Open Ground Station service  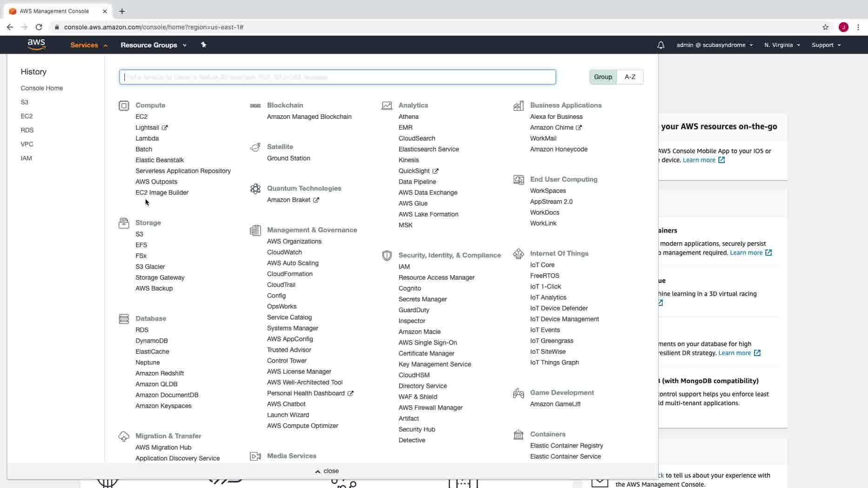288,158
